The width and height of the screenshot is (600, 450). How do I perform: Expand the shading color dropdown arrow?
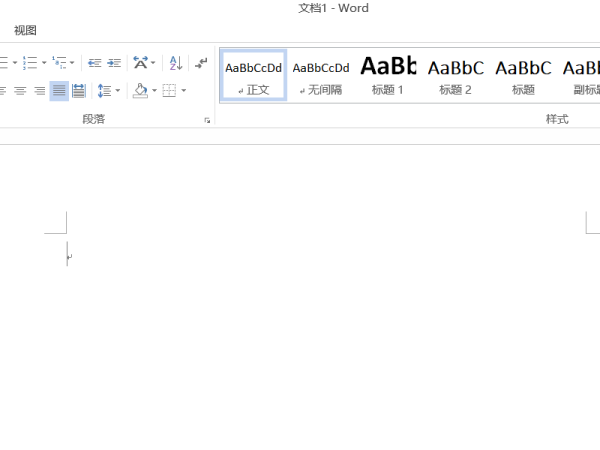154,91
